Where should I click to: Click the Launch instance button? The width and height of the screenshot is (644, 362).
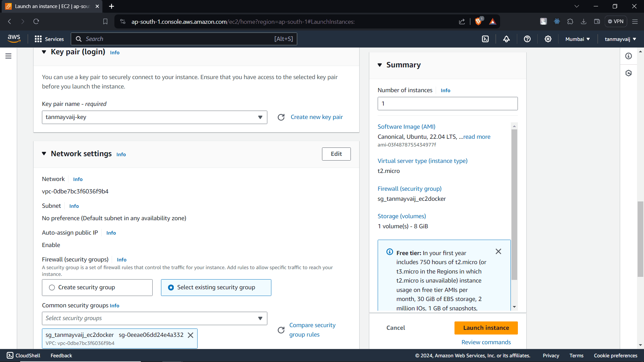tap(486, 328)
